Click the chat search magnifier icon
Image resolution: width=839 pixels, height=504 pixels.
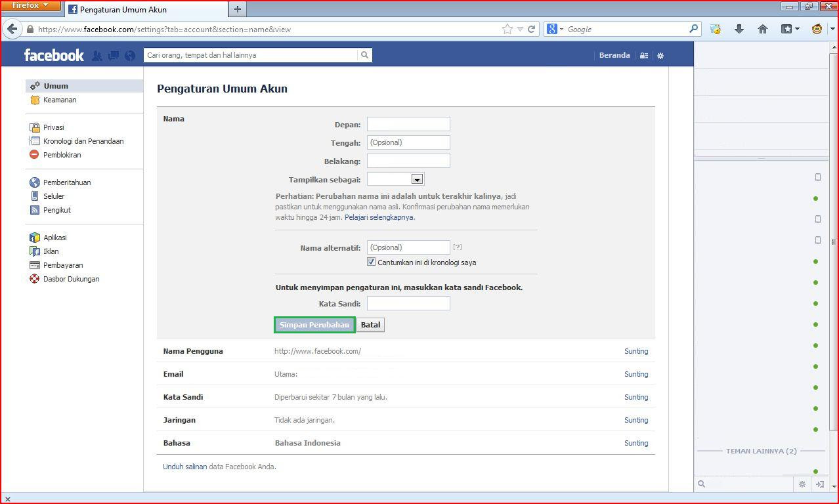(701, 484)
